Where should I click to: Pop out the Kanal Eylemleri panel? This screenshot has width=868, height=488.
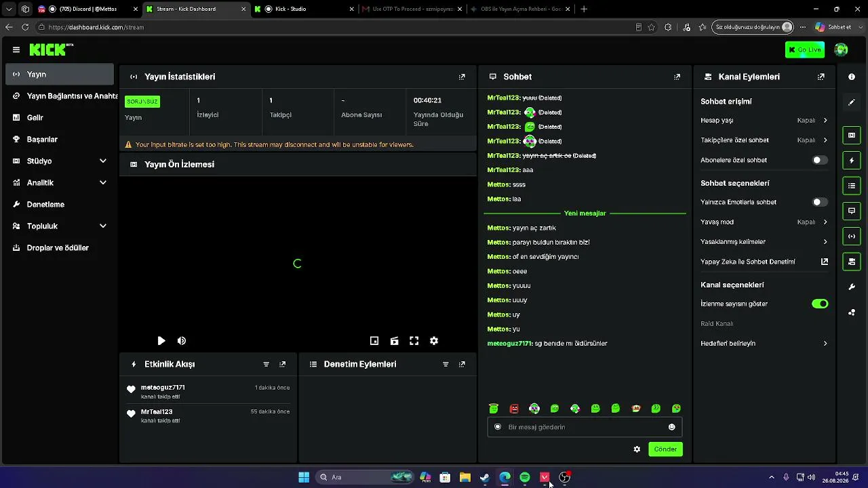click(821, 77)
